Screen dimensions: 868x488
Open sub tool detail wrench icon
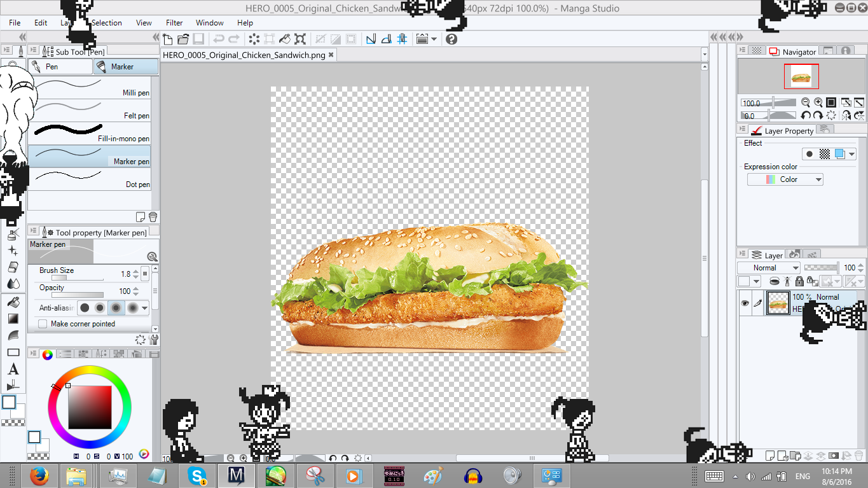point(154,340)
